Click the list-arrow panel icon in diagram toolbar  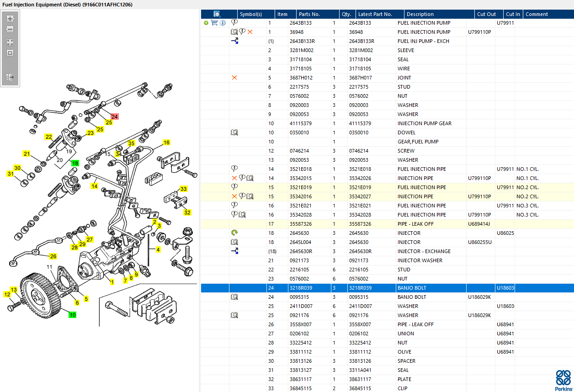pos(10,78)
